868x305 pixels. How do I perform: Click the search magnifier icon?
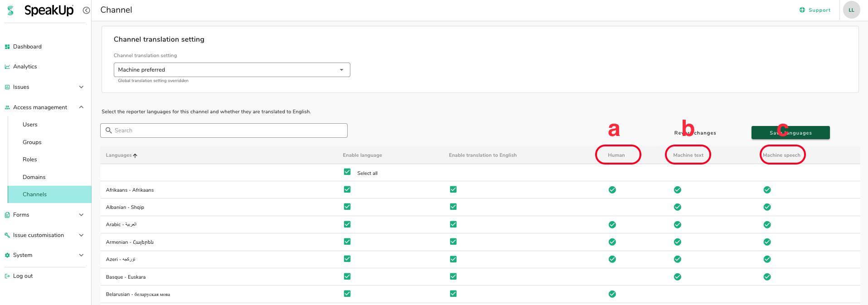109,131
